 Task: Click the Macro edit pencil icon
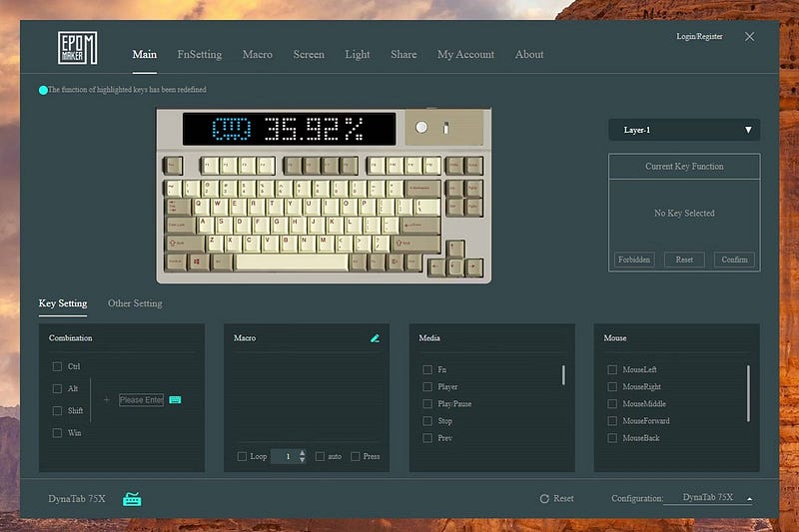point(375,338)
